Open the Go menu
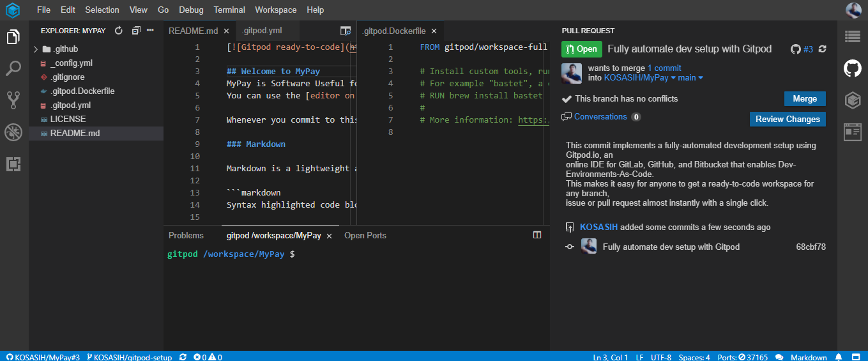This screenshot has width=868, height=361. pyautogui.click(x=164, y=10)
